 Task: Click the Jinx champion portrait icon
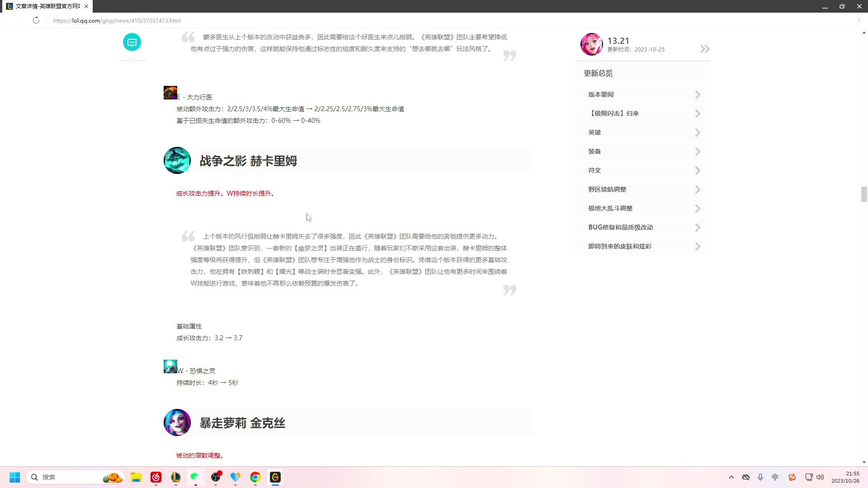(177, 422)
